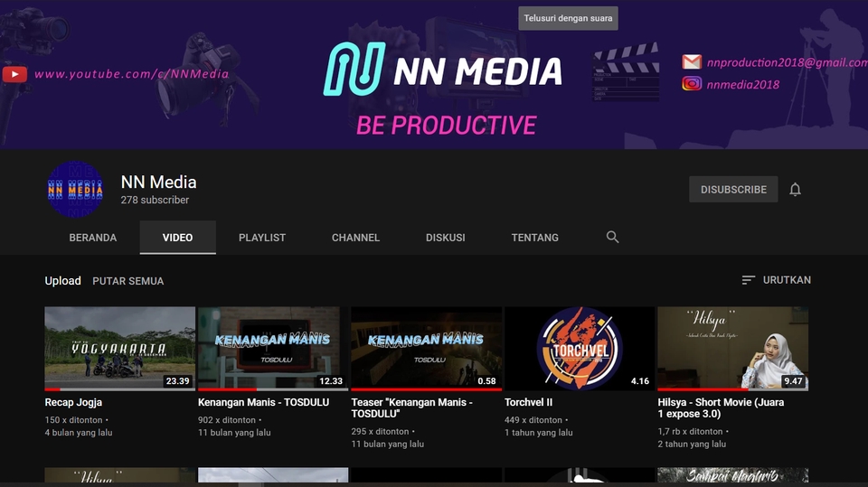This screenshot has height=487, width=868.
Task: Switch to the BERANDA tab
Action: [93, 238]
